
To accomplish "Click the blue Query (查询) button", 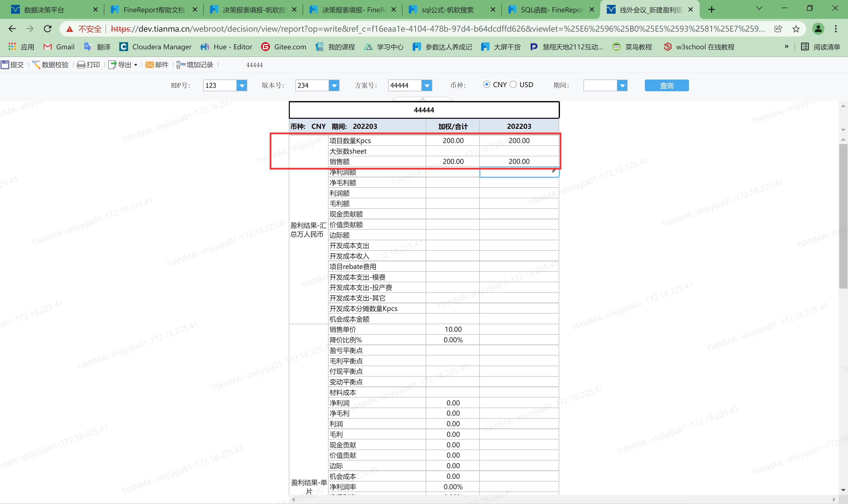I will [666, 86].
